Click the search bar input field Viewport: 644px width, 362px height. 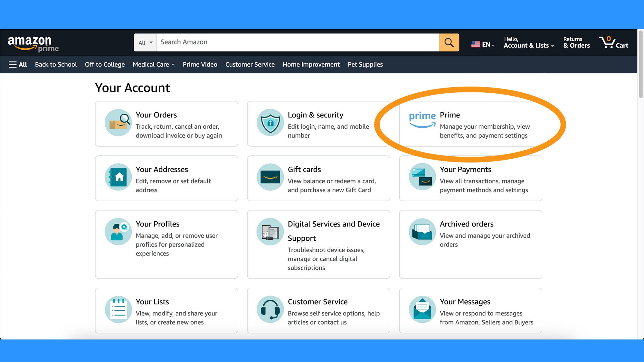pyautogui.click(x=297, y=42)
